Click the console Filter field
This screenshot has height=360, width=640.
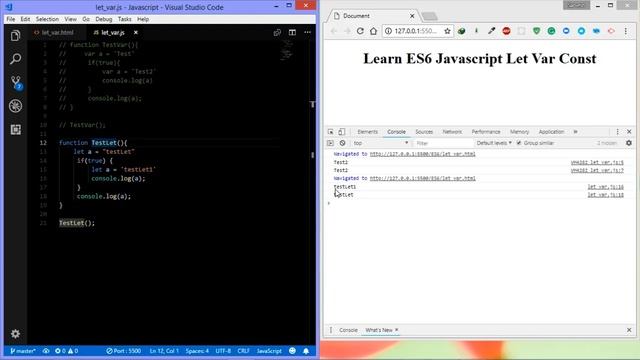click(443, 143)
